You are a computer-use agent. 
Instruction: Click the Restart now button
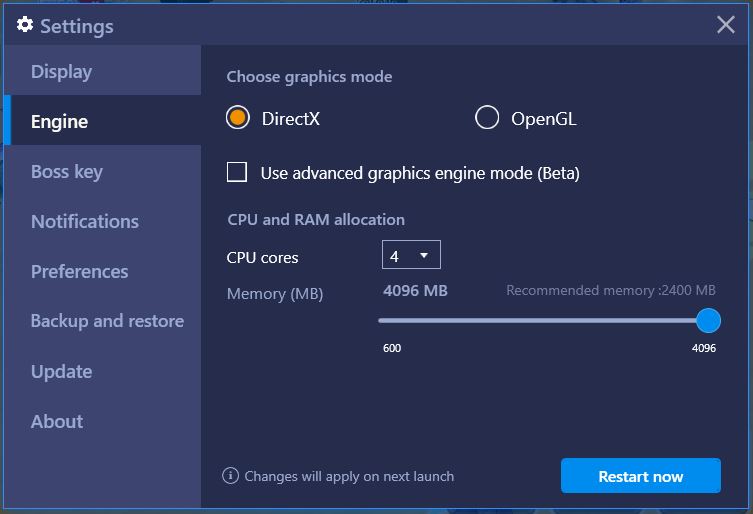coord(641,476)
